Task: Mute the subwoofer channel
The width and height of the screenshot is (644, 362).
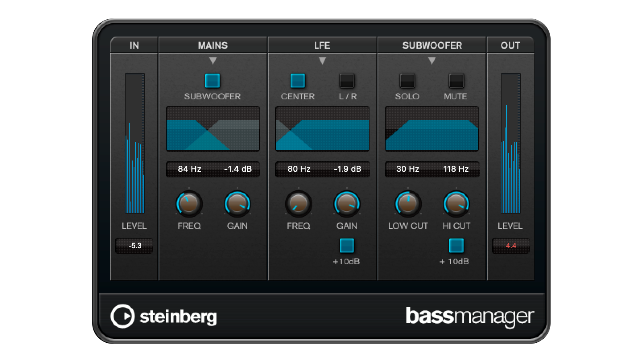Action: click(x=456, y=81)
